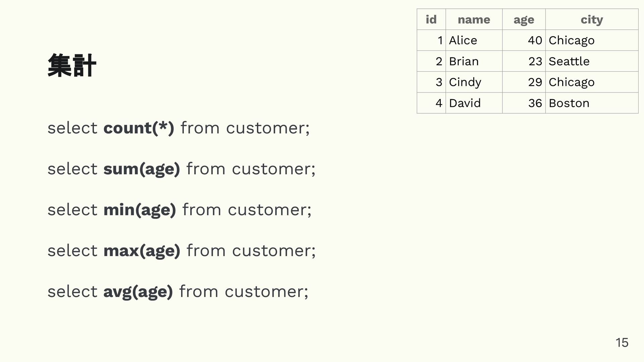
Task: Click the age column header
Action: coord(524,19)
